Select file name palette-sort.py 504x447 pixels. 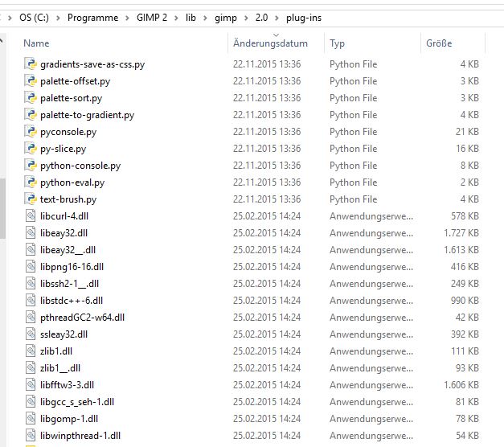[71, 98]
